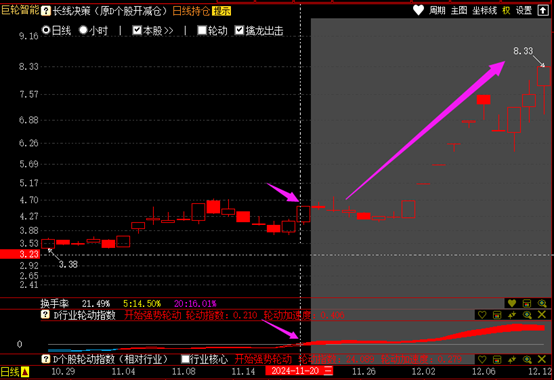The height and width of the screenshot is (380, 554).
Task: Open the 日线 period selector at bottom left
Action: [15, 372]
